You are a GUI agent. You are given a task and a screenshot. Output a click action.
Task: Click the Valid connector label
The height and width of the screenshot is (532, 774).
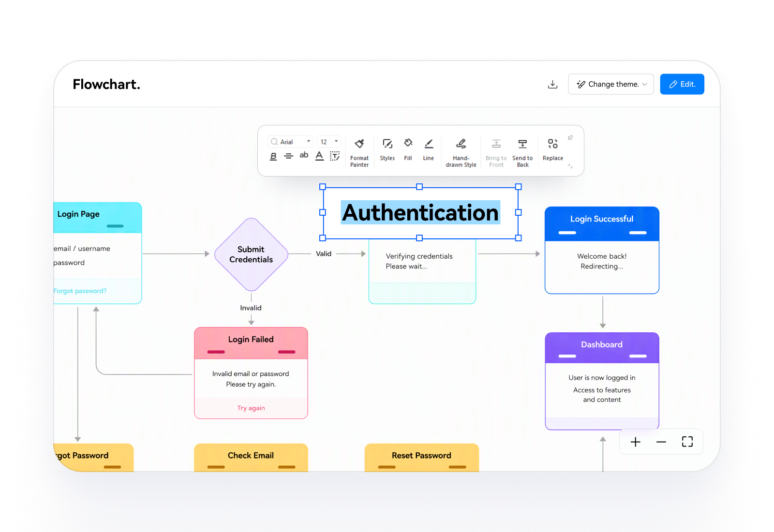[324, 253]
